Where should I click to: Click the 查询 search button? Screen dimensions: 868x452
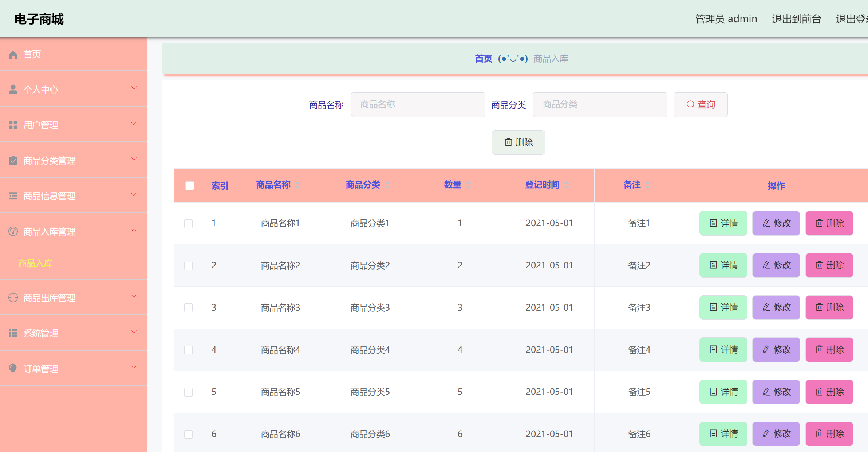point(701,105)
